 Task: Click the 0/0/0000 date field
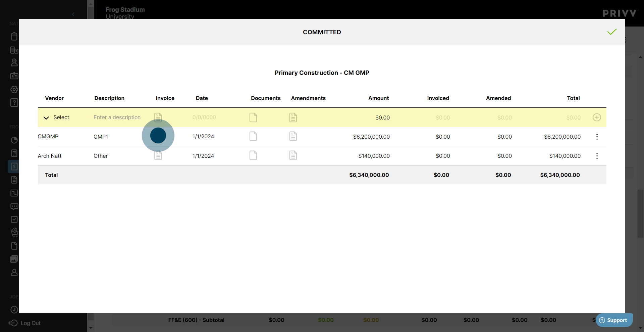[204, 117]
